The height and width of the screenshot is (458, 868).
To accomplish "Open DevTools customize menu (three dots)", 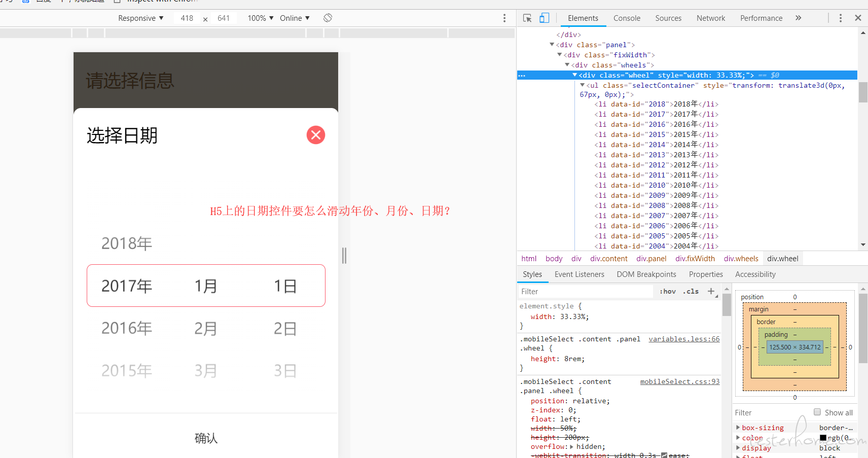I will (x=841, y=18).
